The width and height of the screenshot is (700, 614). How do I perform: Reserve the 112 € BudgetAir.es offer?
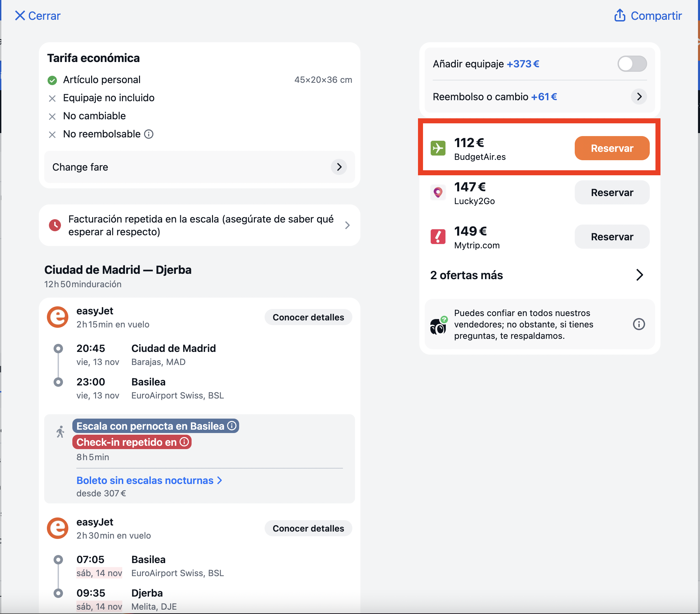pyautogui.click(x=612, y=148)
